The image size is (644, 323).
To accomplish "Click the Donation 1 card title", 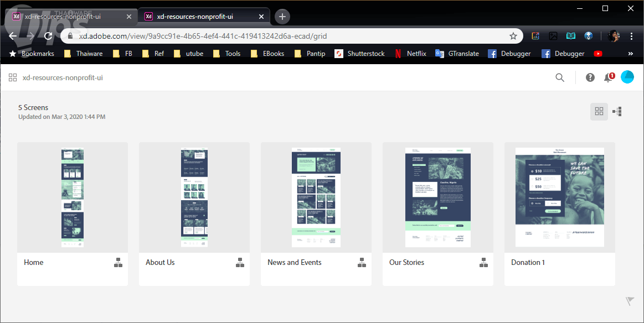I will tap(528, 262).
